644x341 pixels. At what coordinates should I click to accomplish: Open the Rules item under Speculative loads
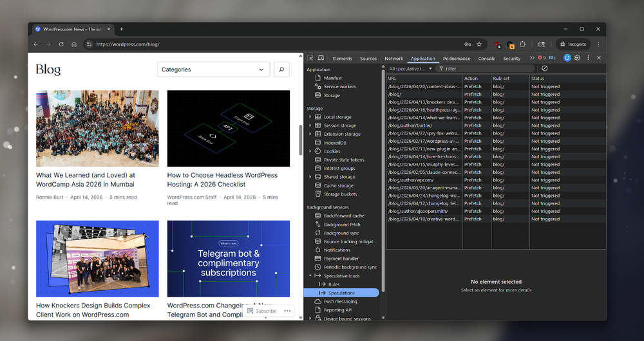click(334, 284)
